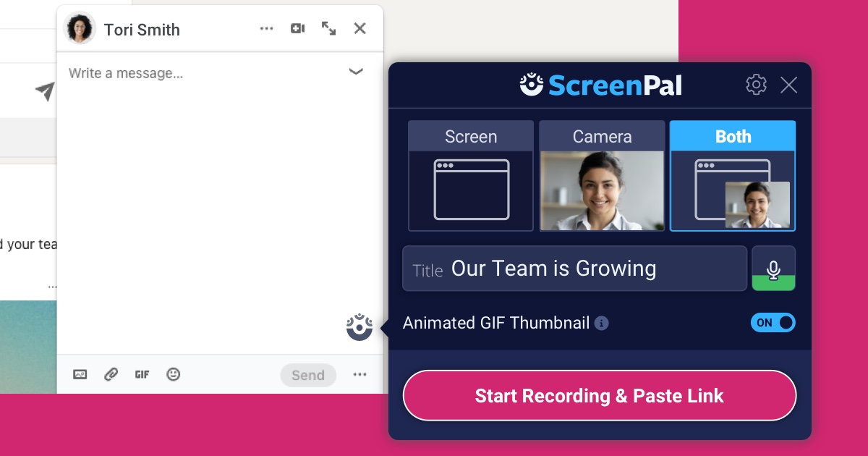Viewport: 868px width, 456px height.
Task: Click the microphone button
Action: click(773, 269)
